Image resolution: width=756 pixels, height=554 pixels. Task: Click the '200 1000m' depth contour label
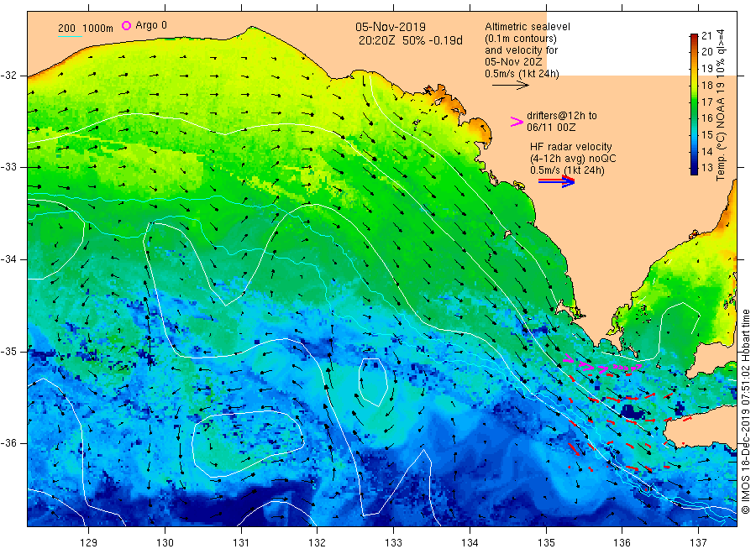pyautogui.click(x=86, y=29)
